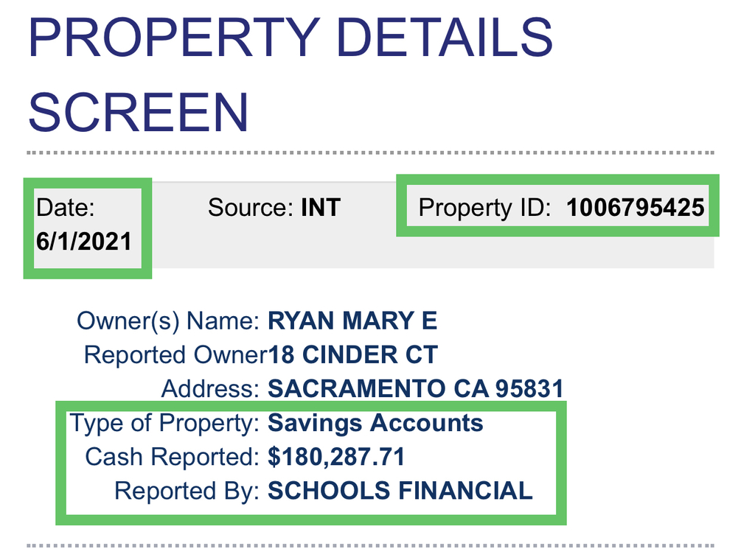The height and width of the screenshot is (560, 741).
Task: Click the Date label
Action: click(66, 208)
